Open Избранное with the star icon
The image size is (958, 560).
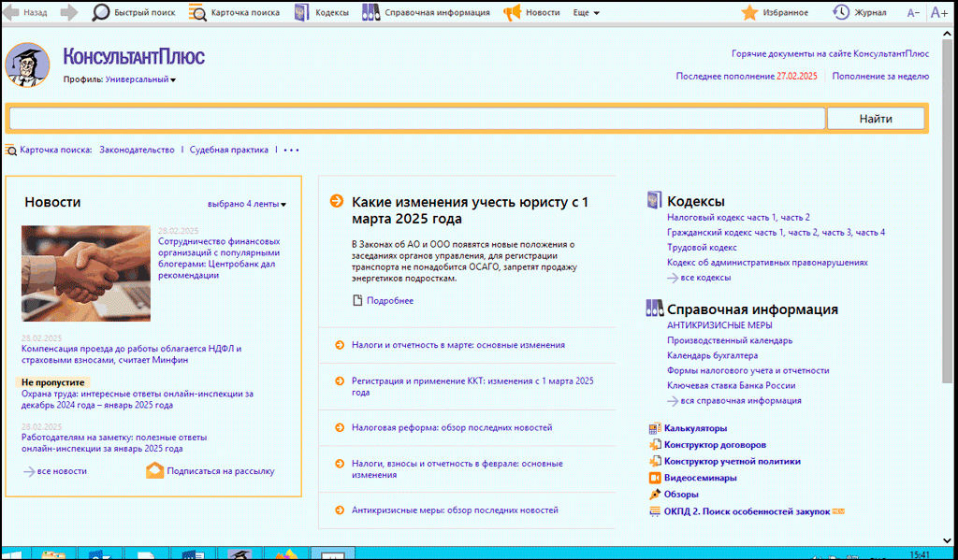[775, 12]
